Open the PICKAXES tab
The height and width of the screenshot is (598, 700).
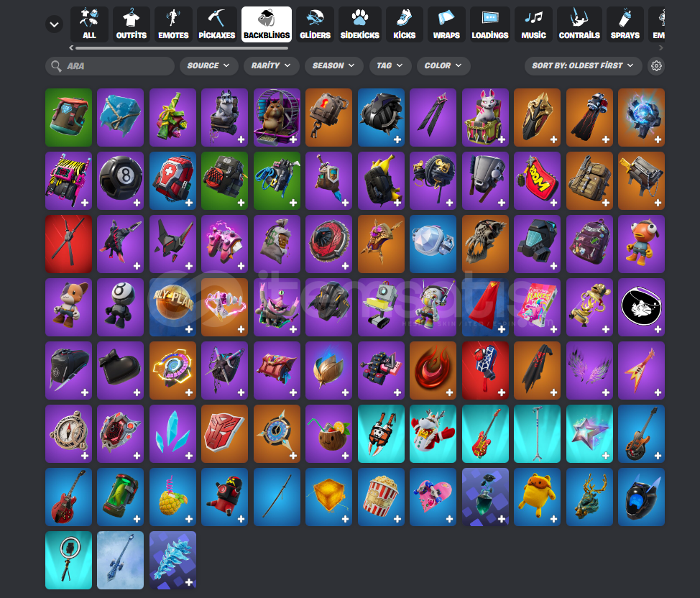tap(216, 24)
